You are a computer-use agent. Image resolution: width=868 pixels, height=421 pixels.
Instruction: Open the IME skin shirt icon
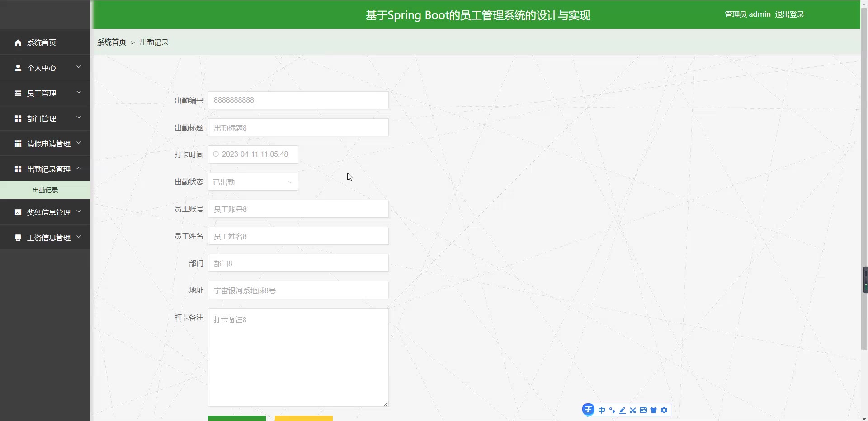654,410
